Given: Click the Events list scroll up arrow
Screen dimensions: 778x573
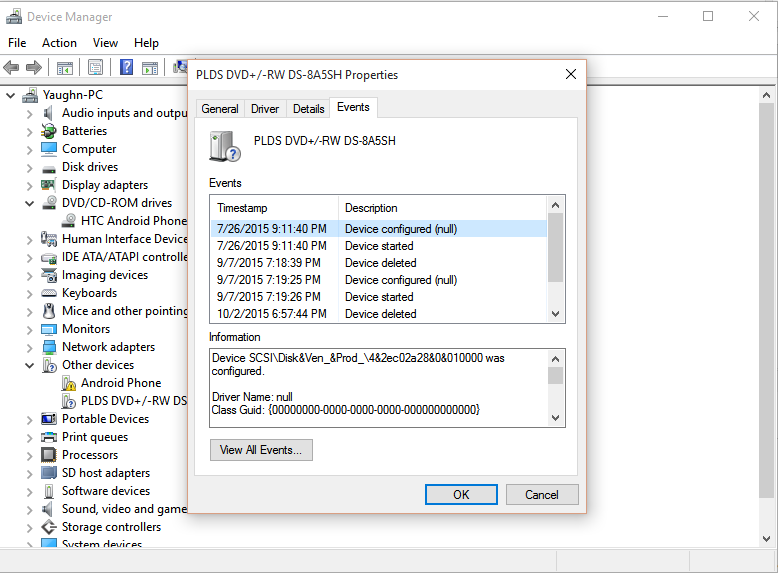Looking at the screenshot, I should pyautogui.click(x=555, y=205).
